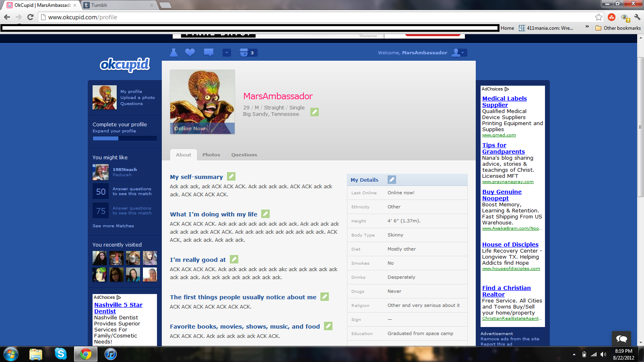Click the Home bookmark
644x362 pixels.
(x=507, y=28)
